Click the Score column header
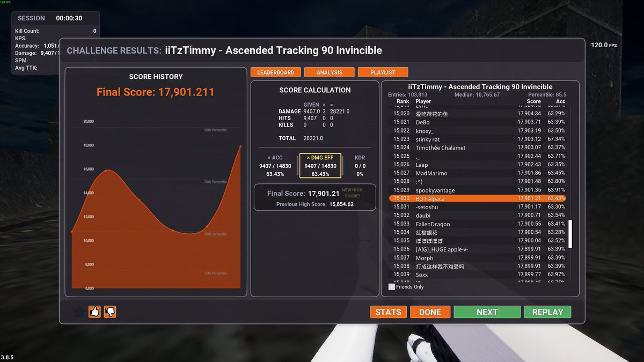 [x=534, y=101]
